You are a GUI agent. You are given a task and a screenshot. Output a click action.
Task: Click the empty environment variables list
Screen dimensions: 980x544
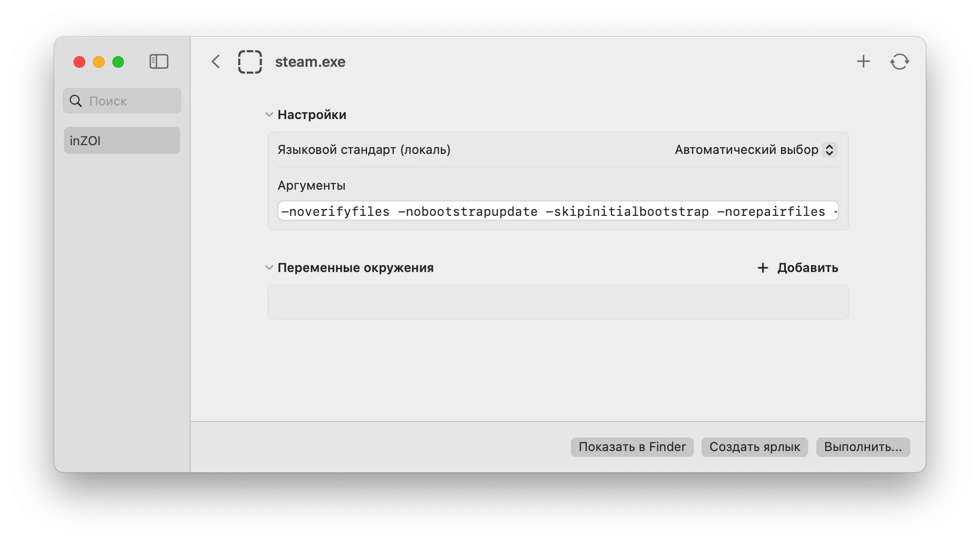click(558, 302)
